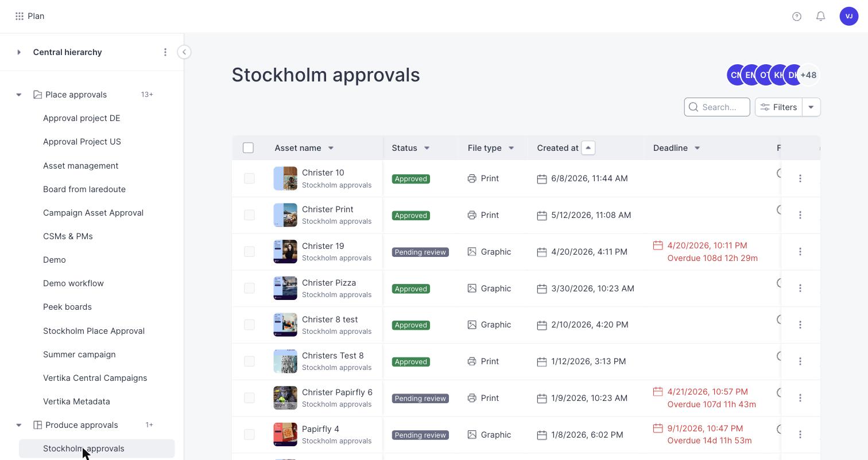Open the Christer Papirfly 6 asset link
Image resolution: width=868 pixels, height=460 pixels.
[337, 392]
